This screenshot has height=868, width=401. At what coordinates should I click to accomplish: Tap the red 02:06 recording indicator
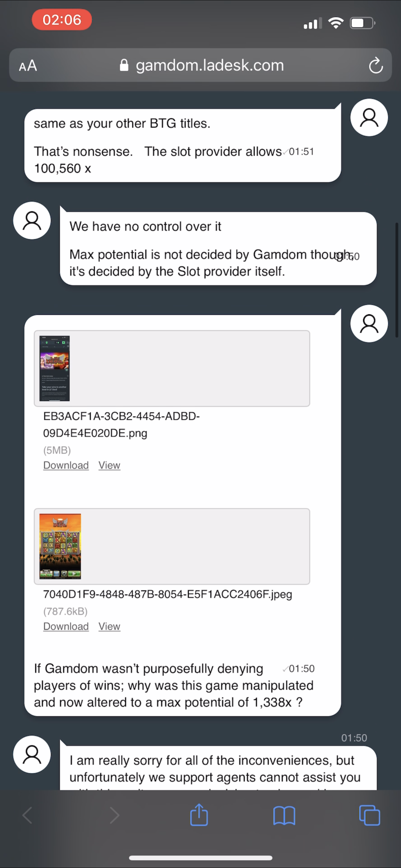pyautogui.click(x=62, y=20)
